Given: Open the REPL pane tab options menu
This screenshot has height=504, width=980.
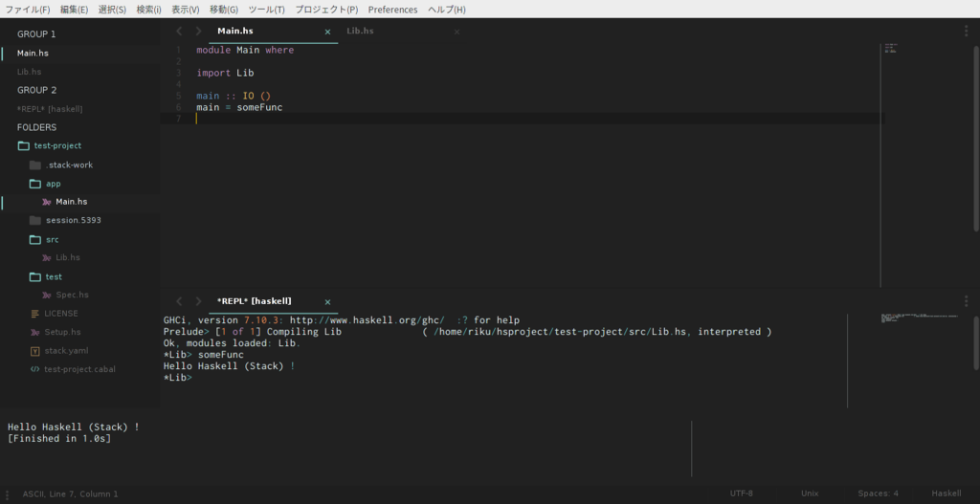Looking at the screenshot, I should click(967, 301).
